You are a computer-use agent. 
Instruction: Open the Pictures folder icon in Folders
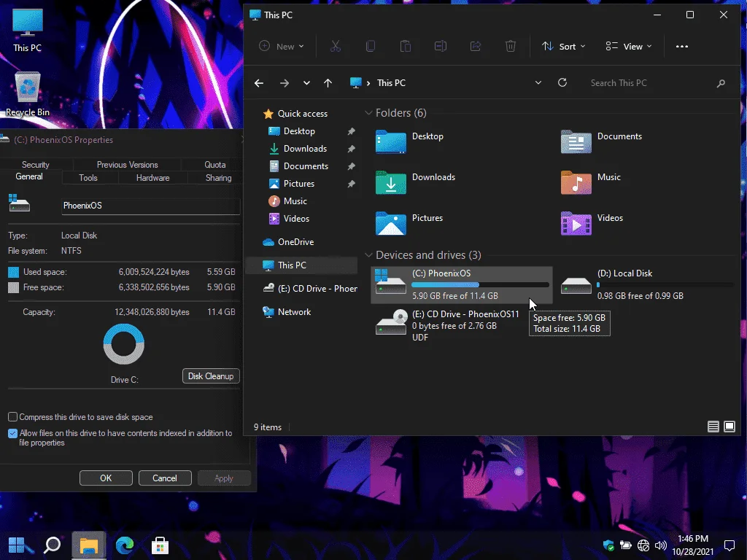coord(391,223)
